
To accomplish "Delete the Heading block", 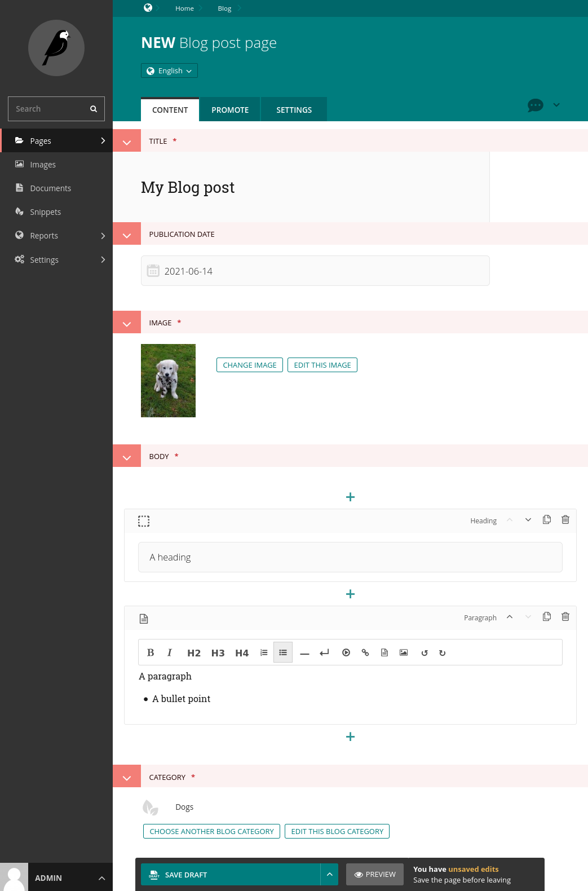I will (565, 520).
